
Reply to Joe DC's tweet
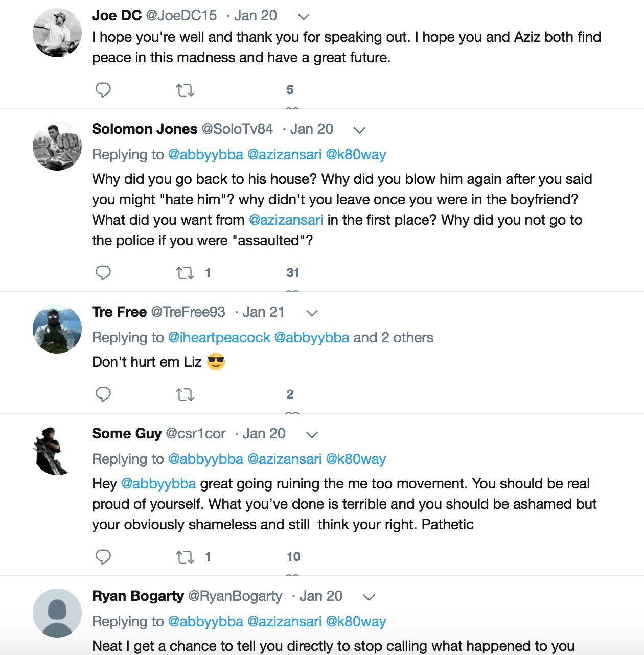coord(103,90)
